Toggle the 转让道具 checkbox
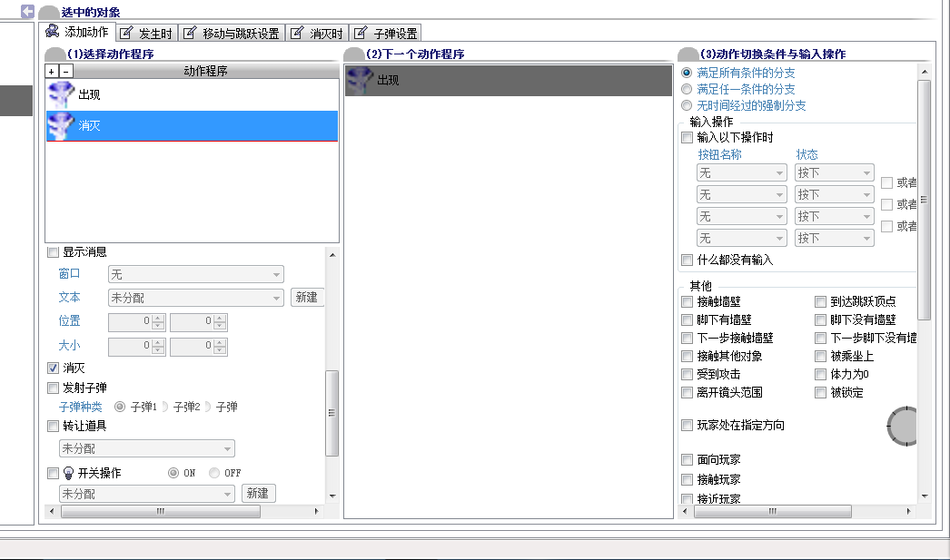Viewport: 950px width, 560px height. click(x=54, y=427)
